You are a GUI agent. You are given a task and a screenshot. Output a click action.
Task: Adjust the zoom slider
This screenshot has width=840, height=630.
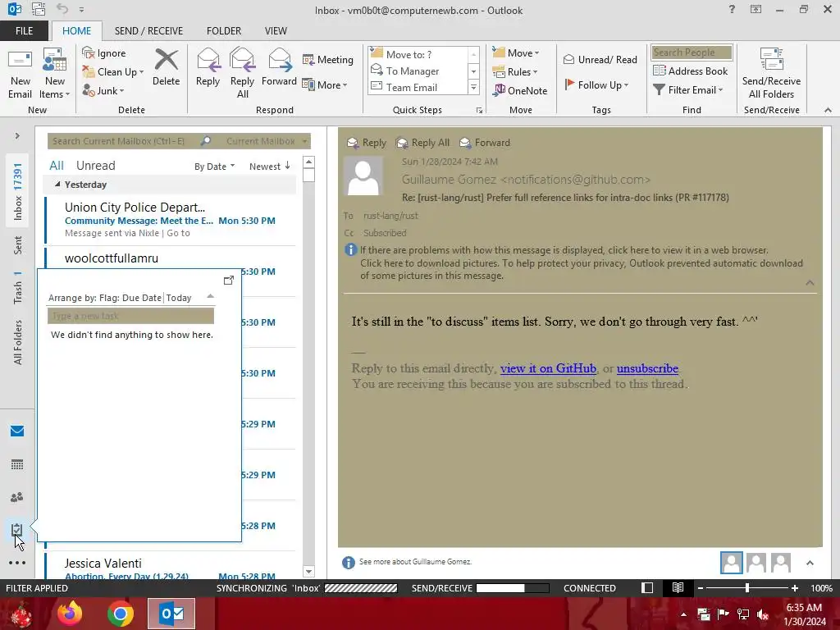pos(746,587)
